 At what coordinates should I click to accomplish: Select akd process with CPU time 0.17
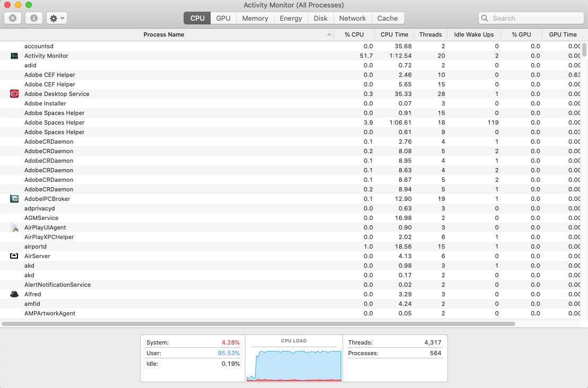[x=291, y=275]
